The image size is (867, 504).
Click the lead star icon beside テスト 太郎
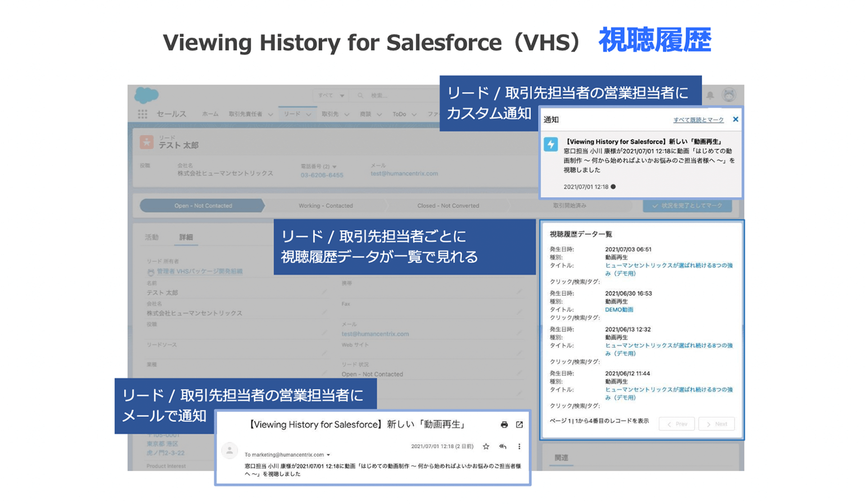pyautogui.click(x=147, y=142)
